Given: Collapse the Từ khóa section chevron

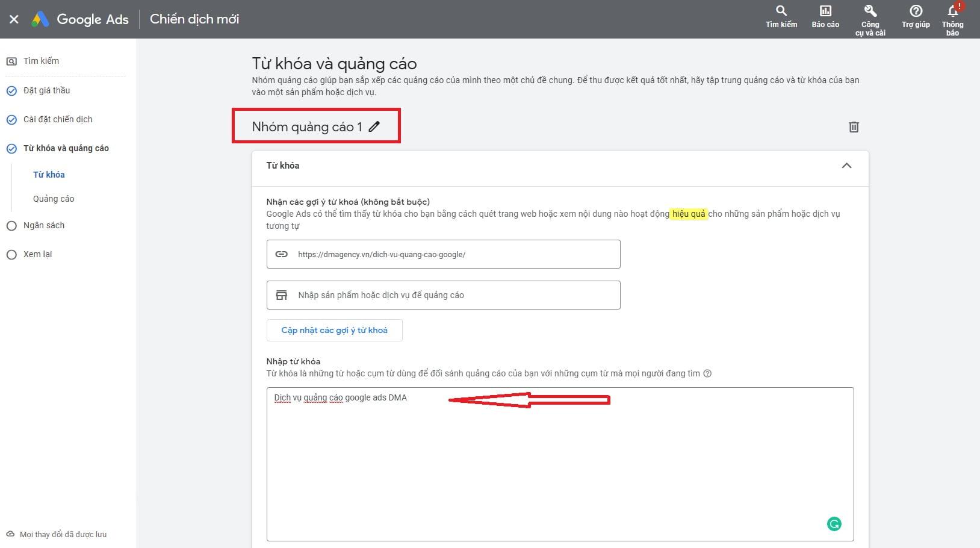Looking at the screenshot, I should point(846,166).
